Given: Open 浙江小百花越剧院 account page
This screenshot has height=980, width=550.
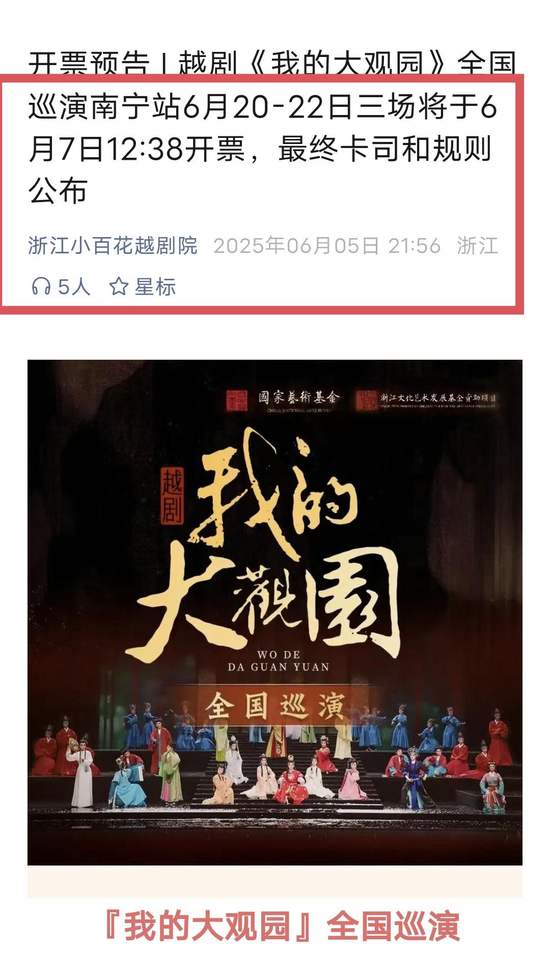Looking at the screenshot, I should [113, 246].
